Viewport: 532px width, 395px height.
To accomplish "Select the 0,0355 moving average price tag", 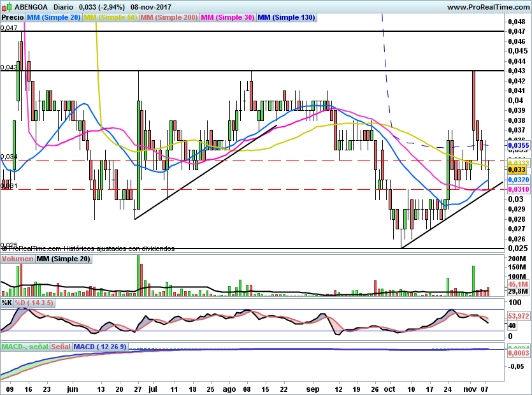I will 518,145.
